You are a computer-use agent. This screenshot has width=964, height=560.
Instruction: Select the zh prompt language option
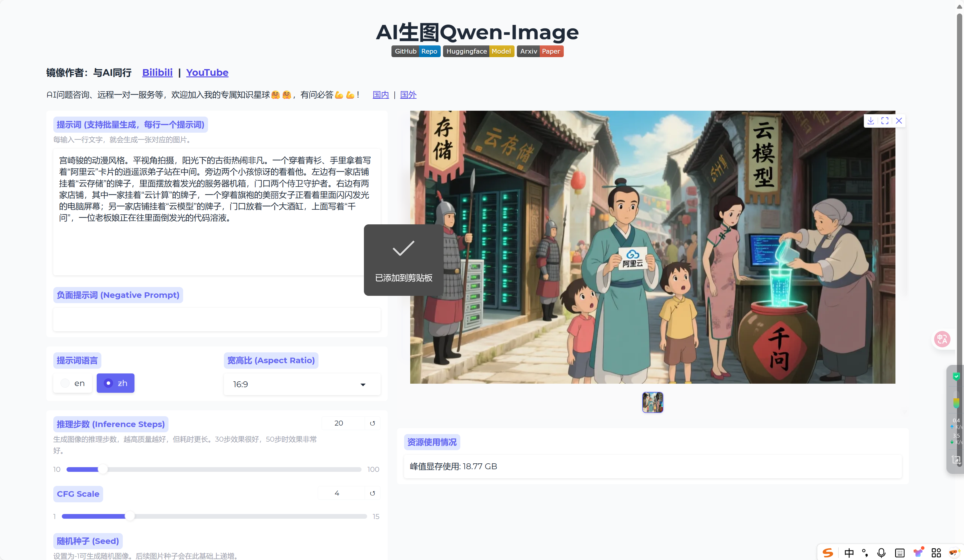tap(115, 383)
